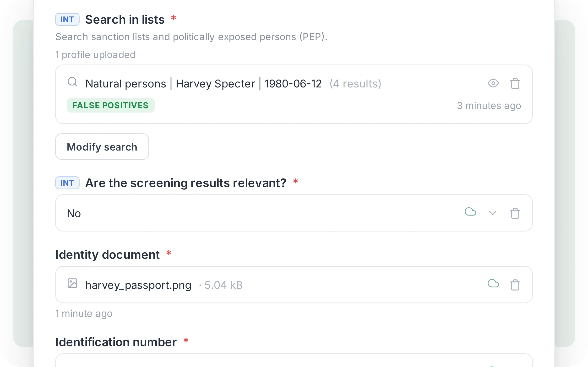Click the cloud icon in the screening results field
The height and width of the screenshot is (367, 588).
pos(470,212)
